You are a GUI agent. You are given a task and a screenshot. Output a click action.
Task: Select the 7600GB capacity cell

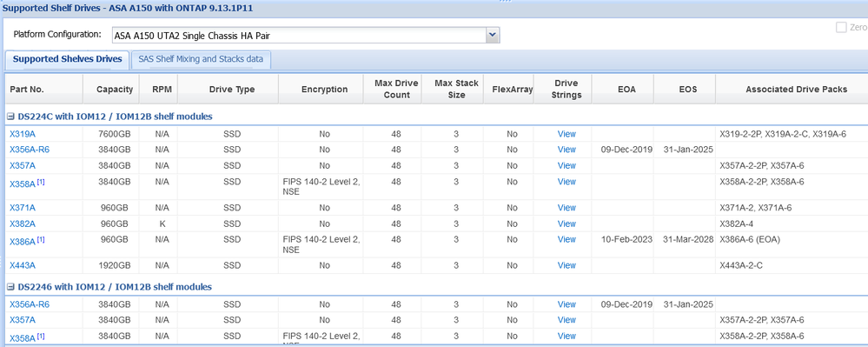115,134
